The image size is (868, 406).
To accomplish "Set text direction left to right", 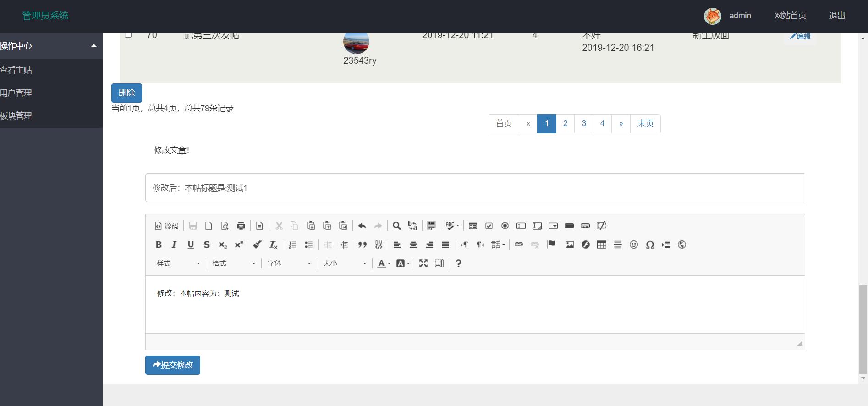I will click(x=464, y=245).
